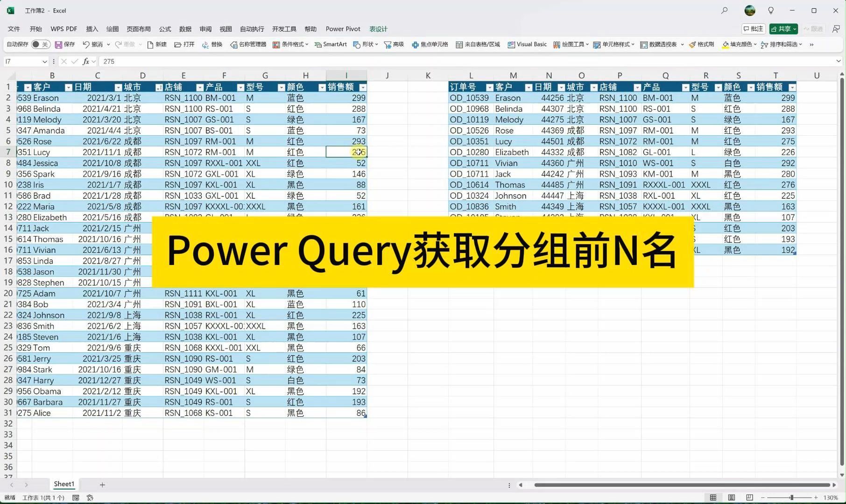Screen dimensions: 846x504
Task: Click the 形状 (Shapes) icon
Action: pyautogui.click(x=357, y=45)
